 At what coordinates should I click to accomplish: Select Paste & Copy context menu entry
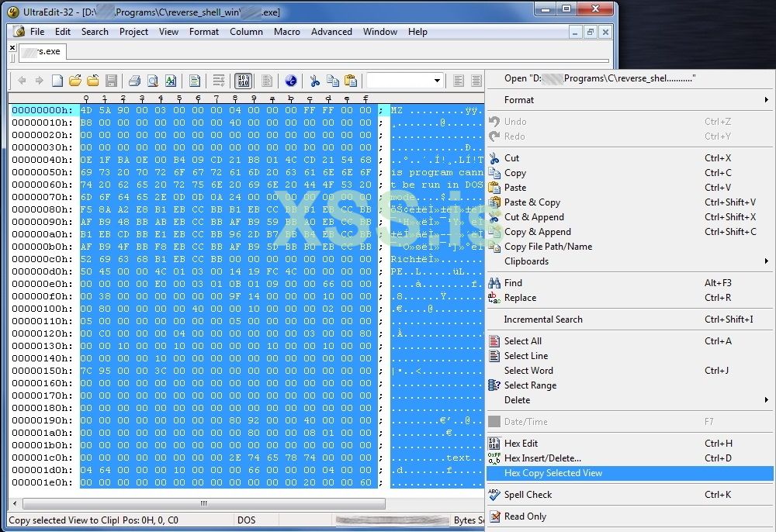pyautogui.click(x=630, y=202)
